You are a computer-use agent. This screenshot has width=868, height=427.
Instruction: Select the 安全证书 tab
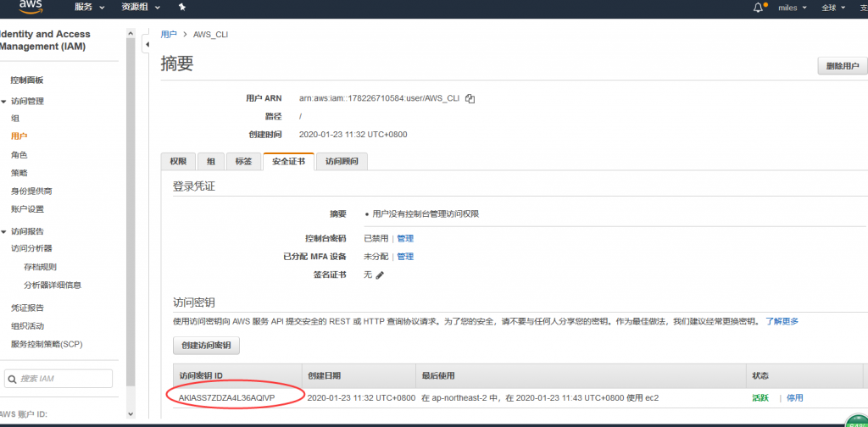point(288,162)
